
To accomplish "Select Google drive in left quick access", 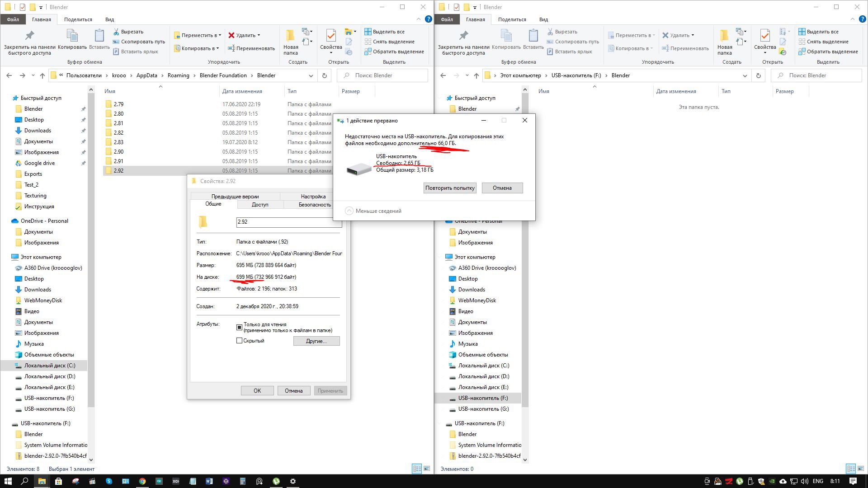I will coord(39,163).
